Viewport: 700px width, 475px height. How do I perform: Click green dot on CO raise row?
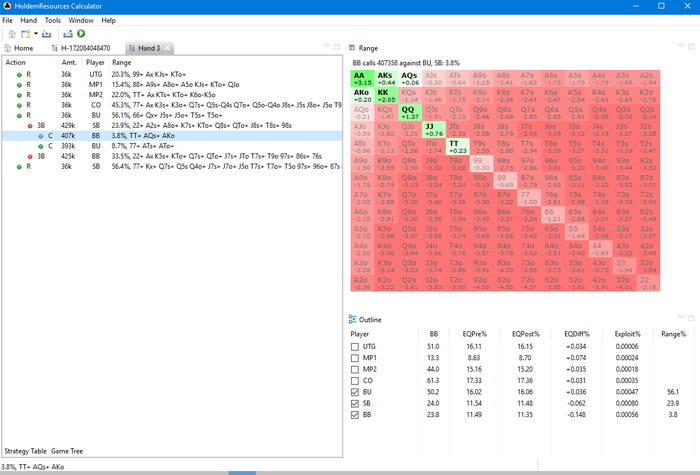(x=19, y=105)
